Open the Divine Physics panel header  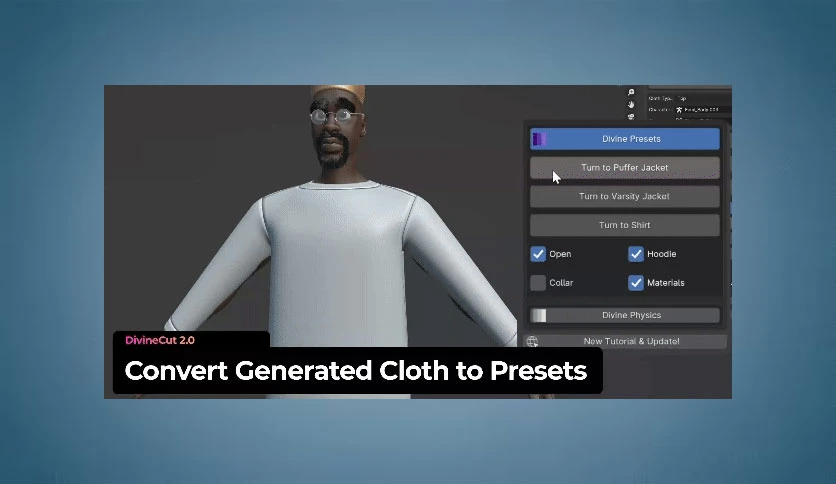click(x=625, y=316)
